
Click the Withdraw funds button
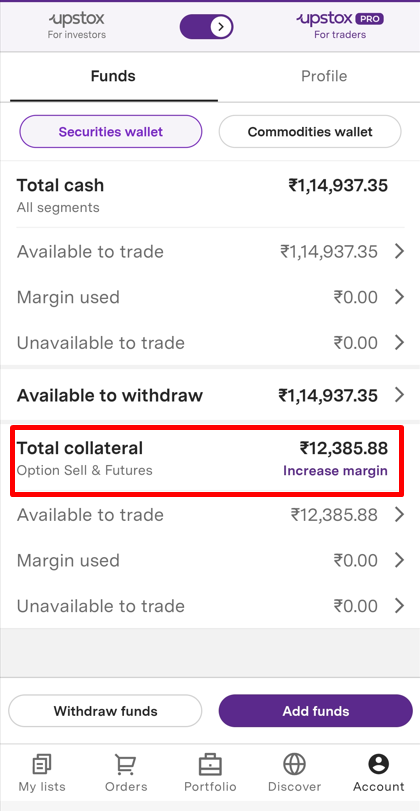click(x=105, y=711)
